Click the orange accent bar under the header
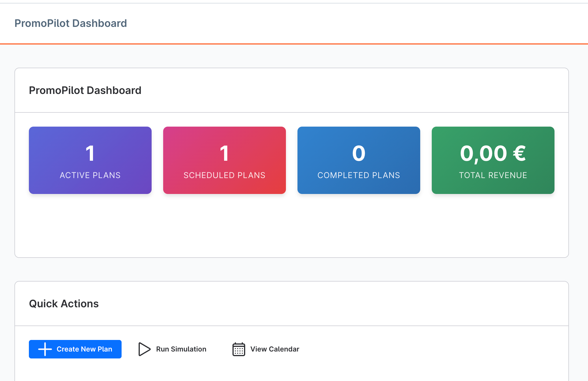This screenshot has height=381, width=588. coord(294,43)
